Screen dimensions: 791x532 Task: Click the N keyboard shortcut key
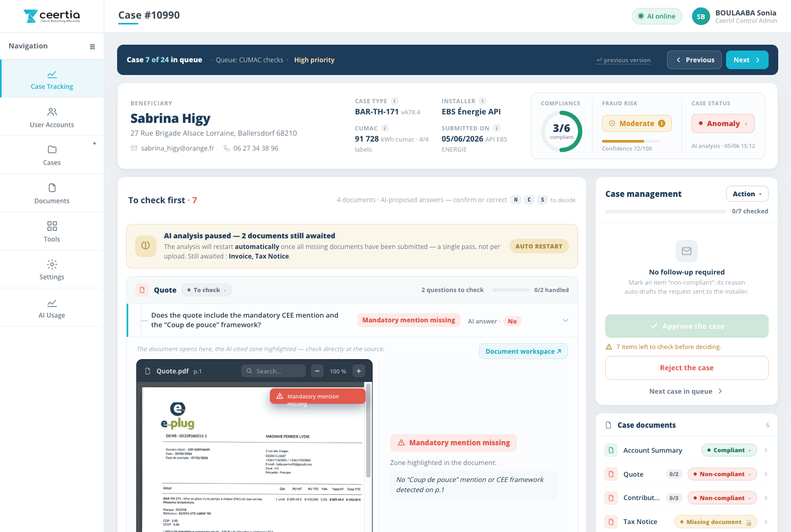click(515, 200)
